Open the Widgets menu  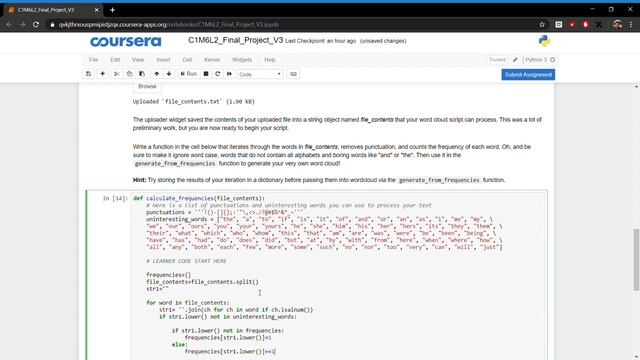(x=242, y=60)
